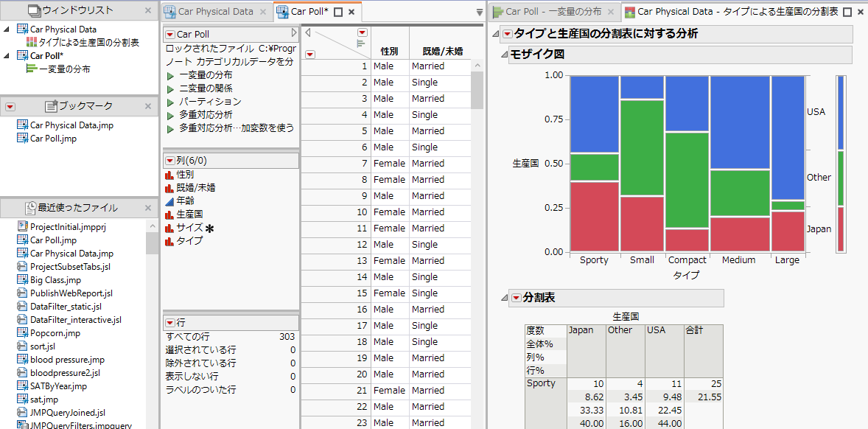Run the 一変量の分布 script with green arrow
Image resolution: width=868 pixels, height=429 pixels.
[x=170, y=75]
